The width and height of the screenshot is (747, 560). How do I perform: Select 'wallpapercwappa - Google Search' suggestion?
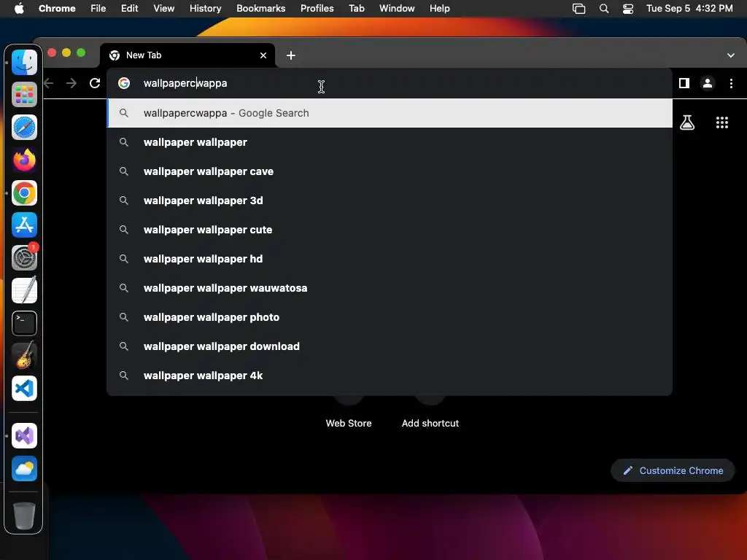point(390,113)
